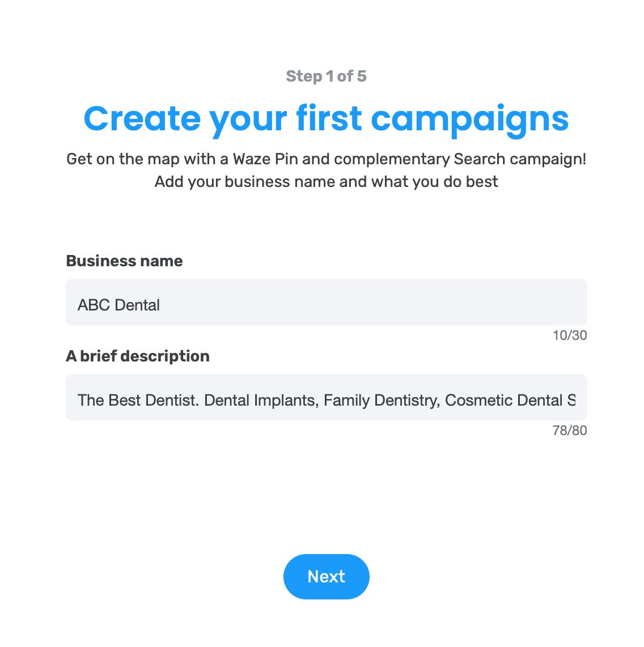The image size is (644, 647).
Task: Click Add your business name instruction text
Action: [327, 181]
